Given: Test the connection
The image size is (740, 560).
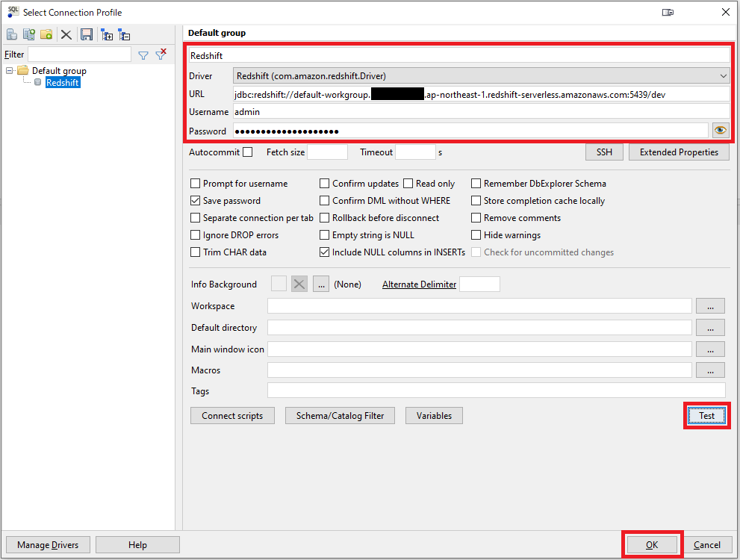Looking at the screenshot, I should click(706, 416).
